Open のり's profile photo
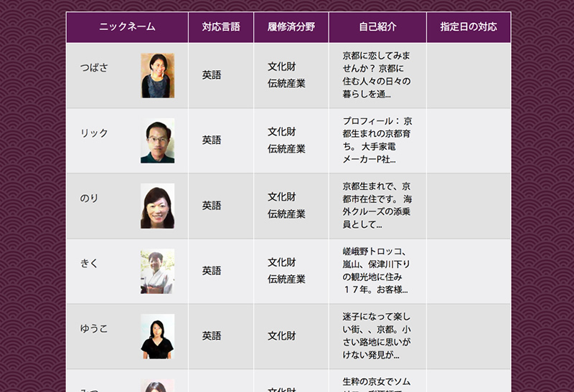The height and width of the screenshot is (392, 574). [x=157, y=206]
